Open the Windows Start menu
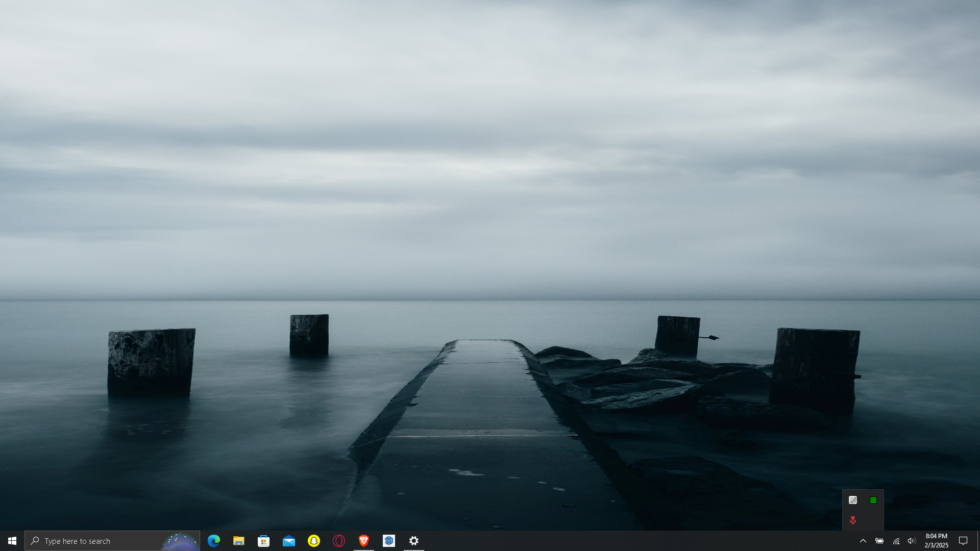Viewport: 980px width, 551px height. point(12,541)
